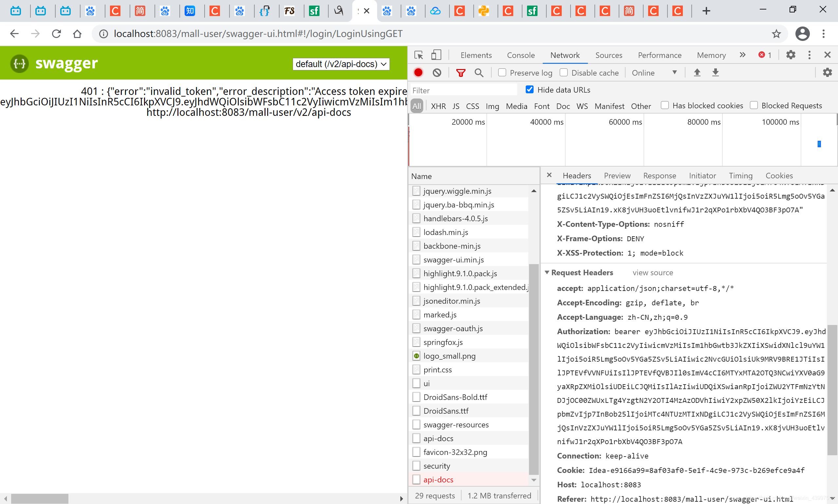Enable Preserve log checkbox
This screenshot has width=838, height=504.
coord(502,73)
